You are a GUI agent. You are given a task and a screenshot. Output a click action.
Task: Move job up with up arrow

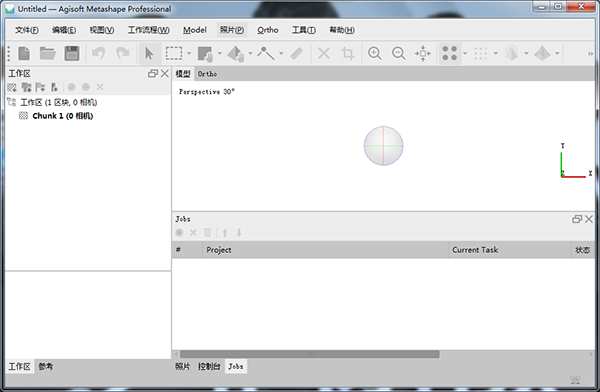pos(225,232)
